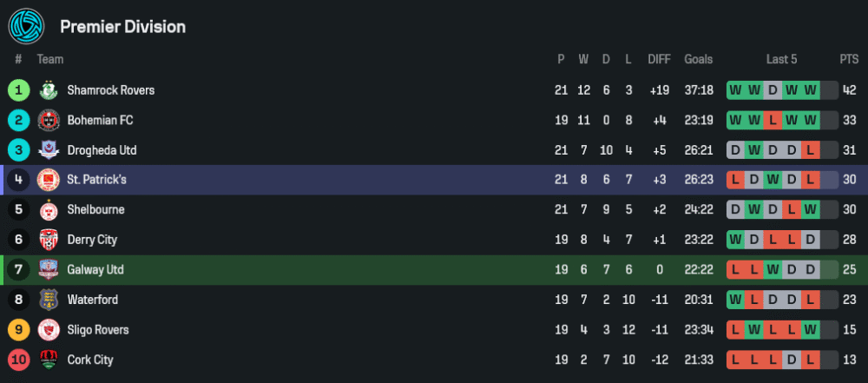Screen dimensions: 868x383
Task: Click Bohemian FC's red L form badge
Action: pos(773,120)
